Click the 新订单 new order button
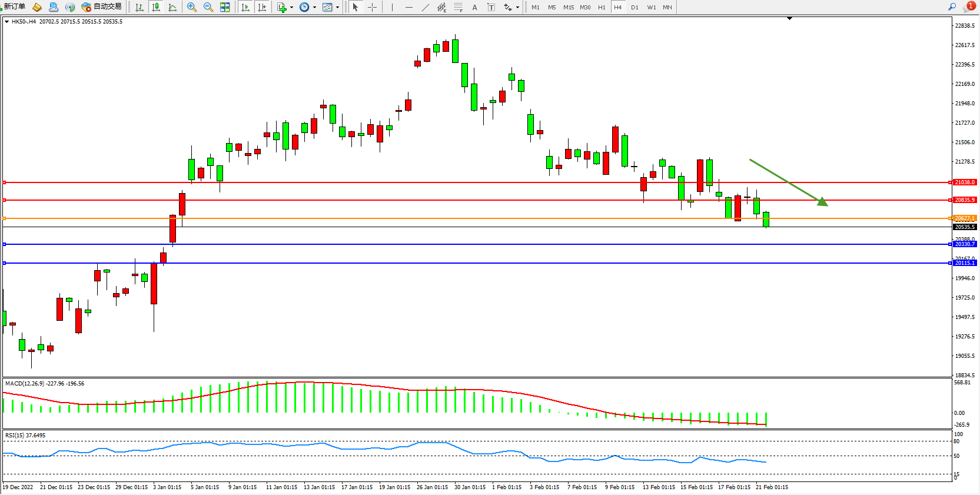The image size is (980, 495). (x=14, y=6)
